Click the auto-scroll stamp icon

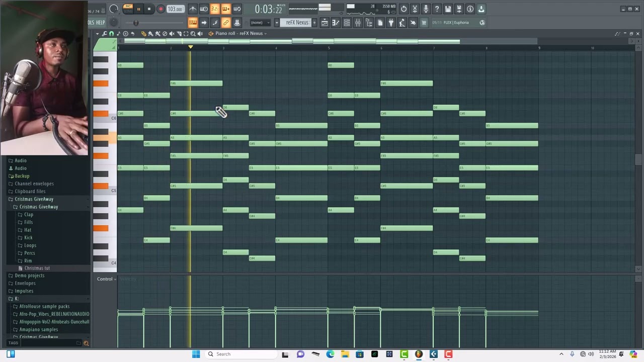[x=237, y=23]
